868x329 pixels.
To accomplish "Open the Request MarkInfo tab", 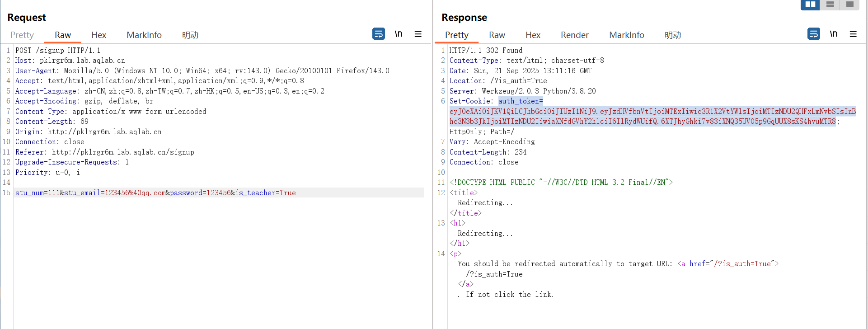I will click(144, 35).
